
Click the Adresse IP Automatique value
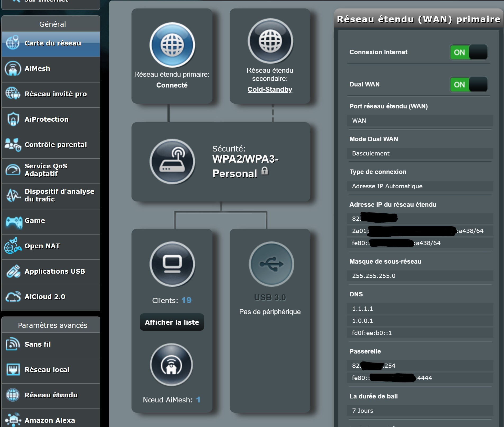pos(420,186)
